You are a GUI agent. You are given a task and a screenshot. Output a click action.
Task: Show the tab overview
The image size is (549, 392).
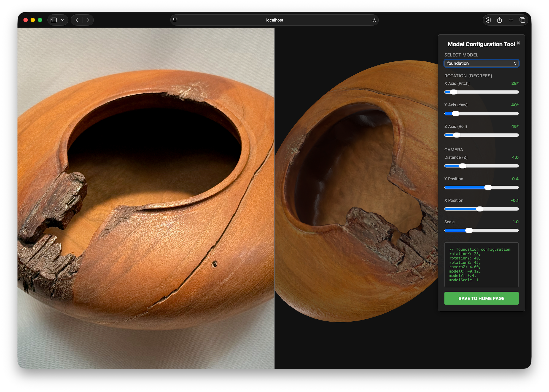(x=522, y=20)
